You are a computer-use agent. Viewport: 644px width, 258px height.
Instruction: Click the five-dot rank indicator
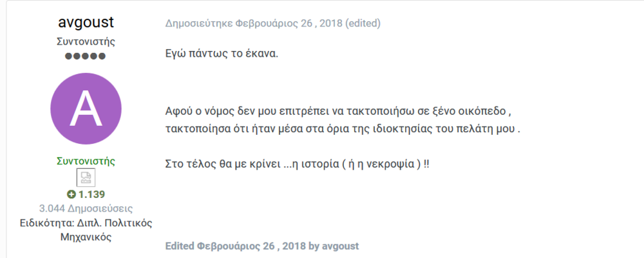(x=86, y=56)
